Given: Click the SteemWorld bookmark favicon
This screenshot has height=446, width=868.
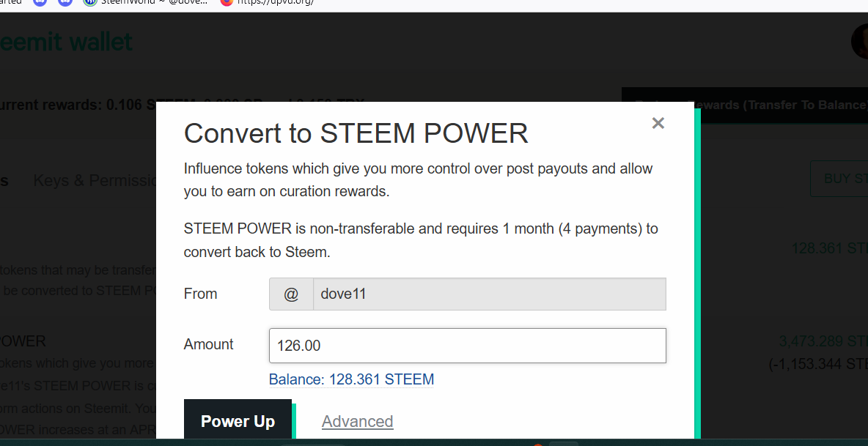Looking at the screenshot, I should (89, 2).
